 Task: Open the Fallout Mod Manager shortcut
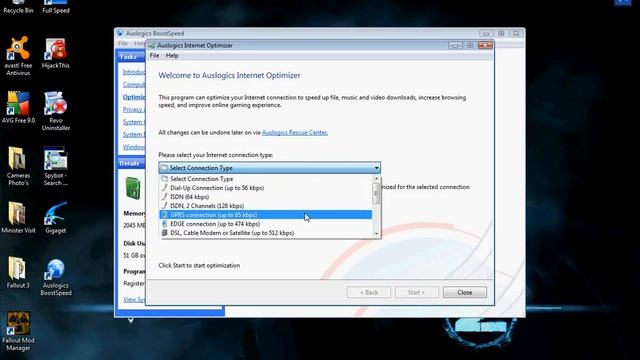coord(18,331)
